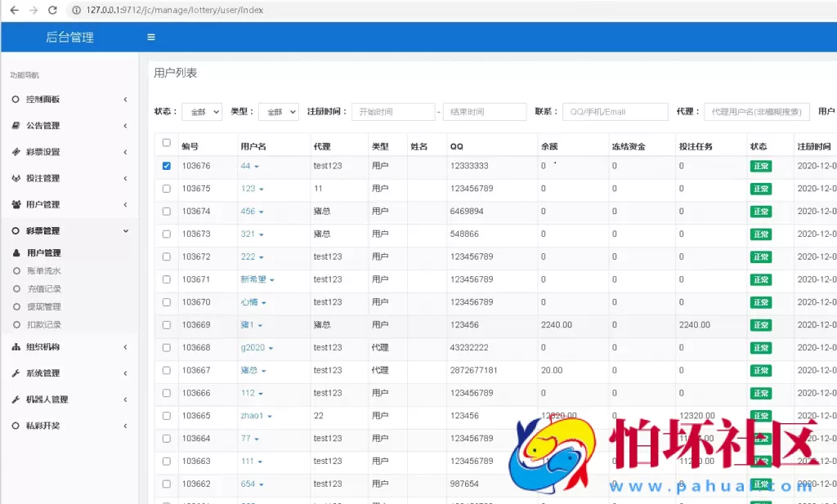Click the browser refresh icon
The image size is (837, 504).
(51, 10)
